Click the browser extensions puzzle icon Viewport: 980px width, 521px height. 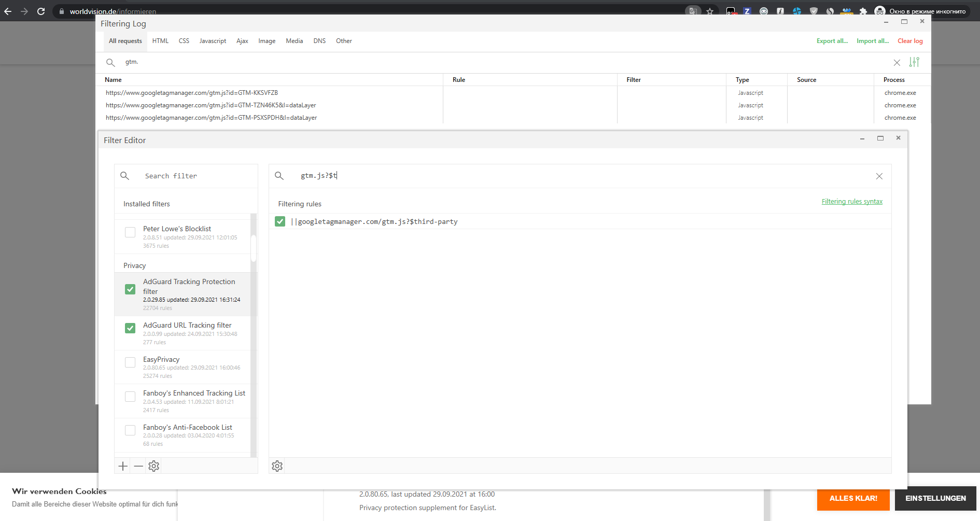pos(863,11)
